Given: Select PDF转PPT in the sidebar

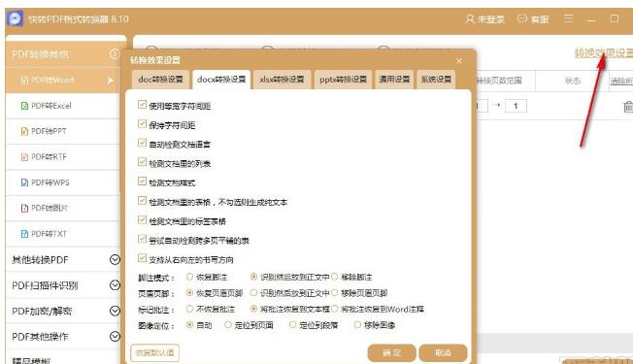Looking at the screenshot, I should pyautogui.click(x=63, y=131).
